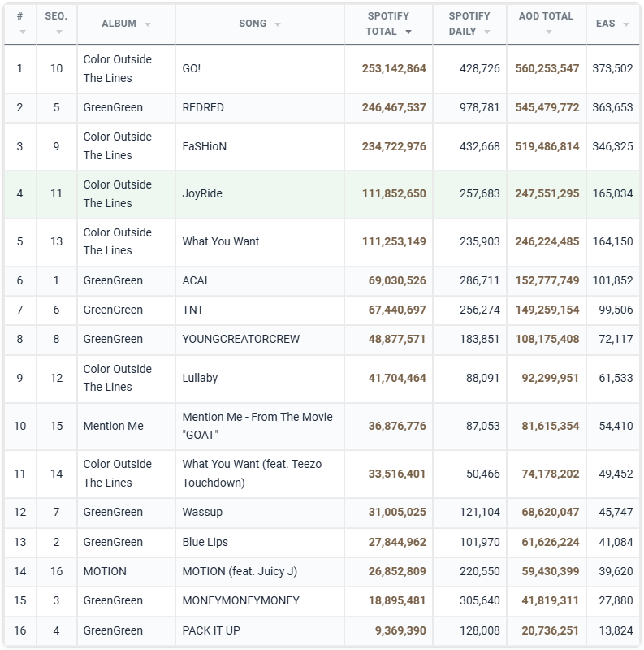Click AOD total 246,224,485
The width and height of the screenshot is (644, 650).
coord(547,241)
